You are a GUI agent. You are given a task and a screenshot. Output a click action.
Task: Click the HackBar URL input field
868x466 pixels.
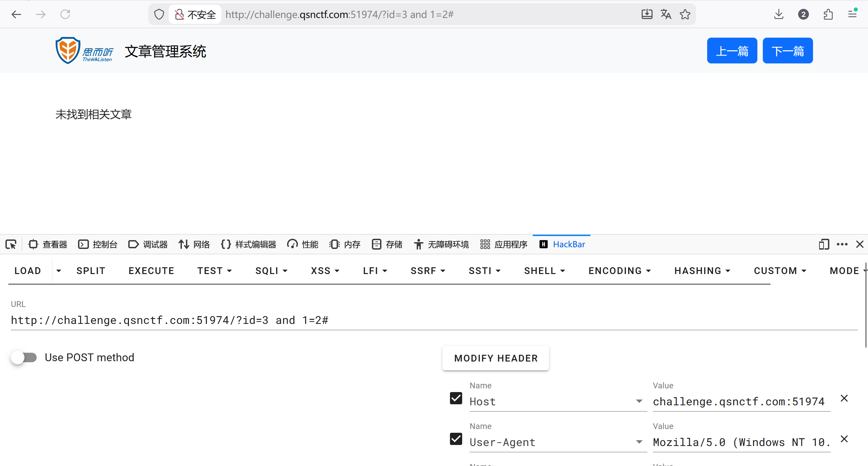coord(434,320)
